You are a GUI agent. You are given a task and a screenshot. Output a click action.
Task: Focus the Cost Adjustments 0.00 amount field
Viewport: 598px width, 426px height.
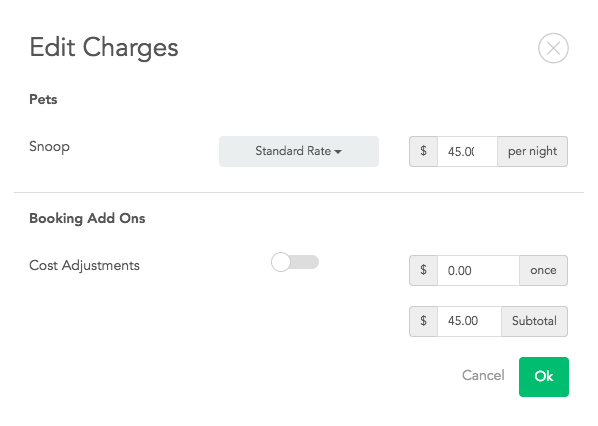point(478,270)
